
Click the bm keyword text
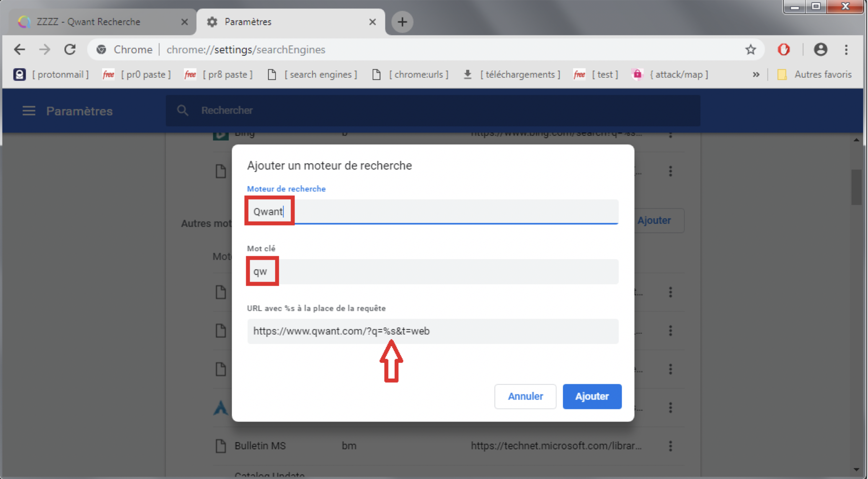(x=349, y=446)
